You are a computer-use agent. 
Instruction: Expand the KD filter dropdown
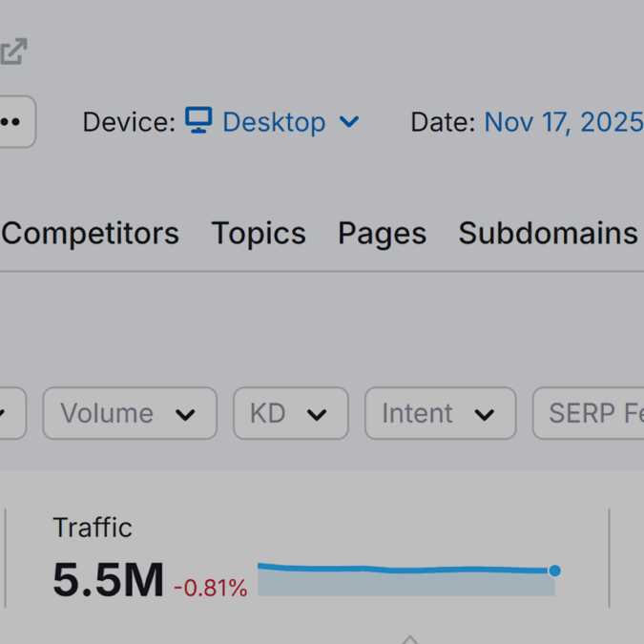pos(290,413)
